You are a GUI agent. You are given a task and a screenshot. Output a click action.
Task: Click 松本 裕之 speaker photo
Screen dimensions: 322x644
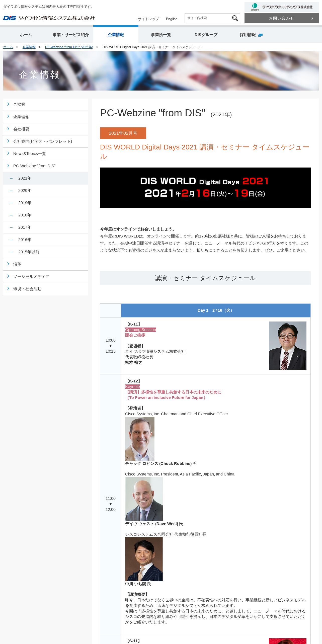tap(288, 346)
